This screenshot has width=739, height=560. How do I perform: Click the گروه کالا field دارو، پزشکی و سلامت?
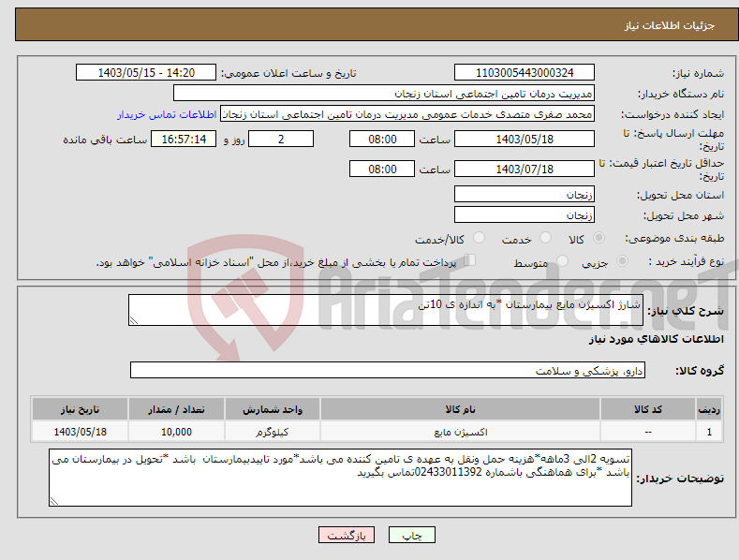pos(388,371)
